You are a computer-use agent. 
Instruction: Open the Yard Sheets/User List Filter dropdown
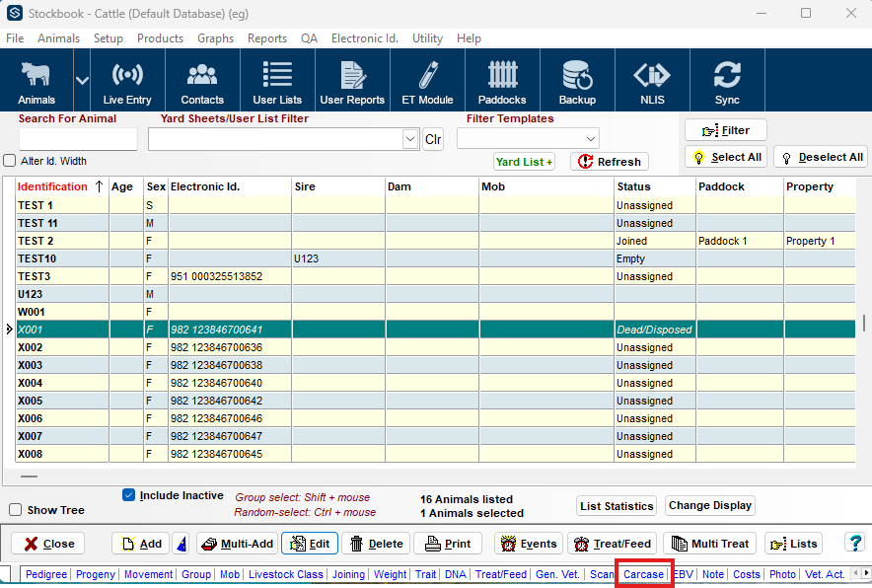tap(410, 140)
